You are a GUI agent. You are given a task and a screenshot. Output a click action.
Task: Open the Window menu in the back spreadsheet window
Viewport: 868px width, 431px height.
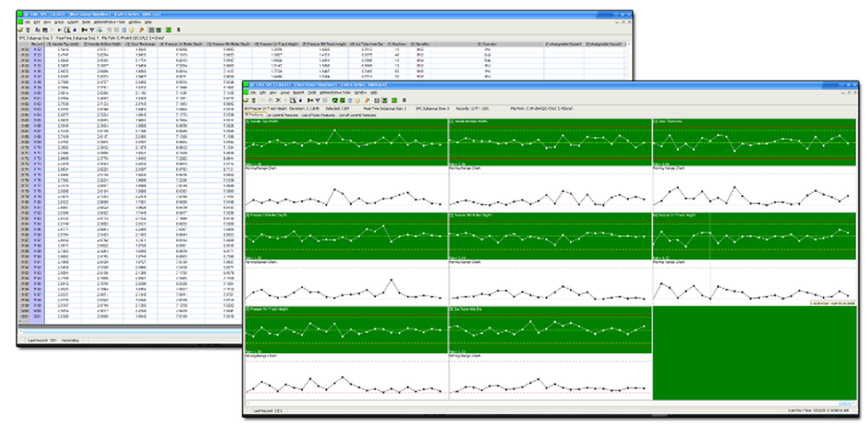coord(135,23)
